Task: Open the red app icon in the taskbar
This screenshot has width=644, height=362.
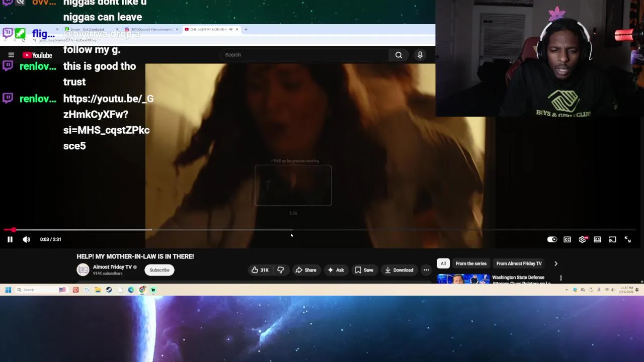Action: click(x=75, y=290)
